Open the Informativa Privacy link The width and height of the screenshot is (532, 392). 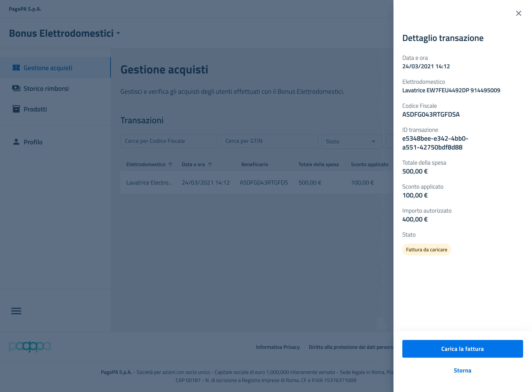278,347
